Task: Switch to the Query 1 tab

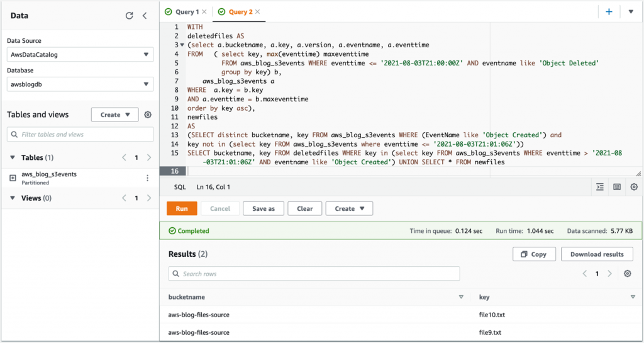Action: [187, 11]
